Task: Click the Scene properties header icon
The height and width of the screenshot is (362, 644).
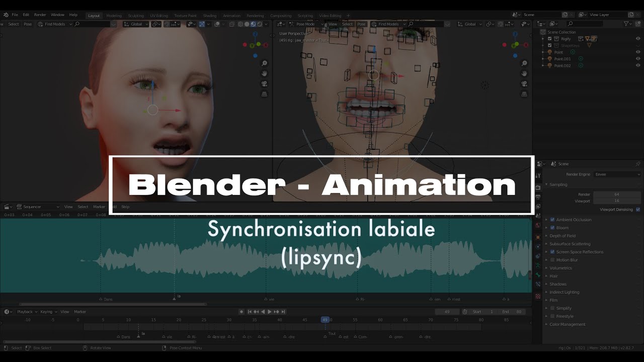Action: tap(553, 164)
